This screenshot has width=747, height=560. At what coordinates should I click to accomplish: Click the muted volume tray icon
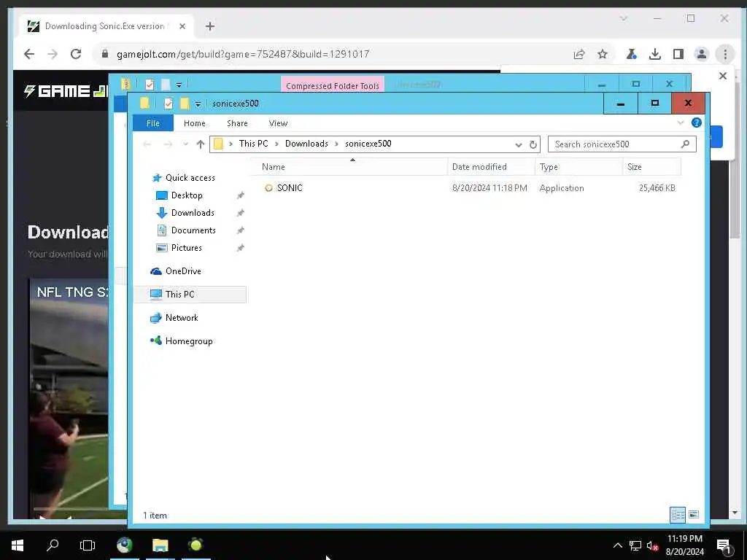point(652,545)
